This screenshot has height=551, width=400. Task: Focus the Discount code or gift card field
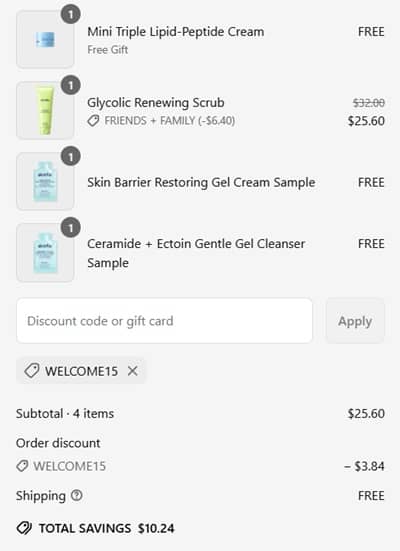coord(164,320)
